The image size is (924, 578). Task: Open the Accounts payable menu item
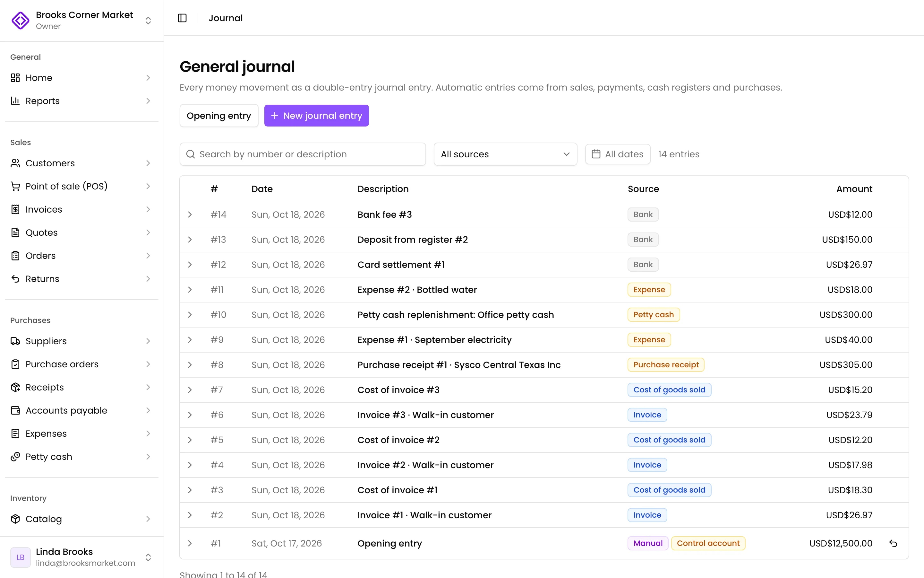pyautogui.click(x=81, y=411)
